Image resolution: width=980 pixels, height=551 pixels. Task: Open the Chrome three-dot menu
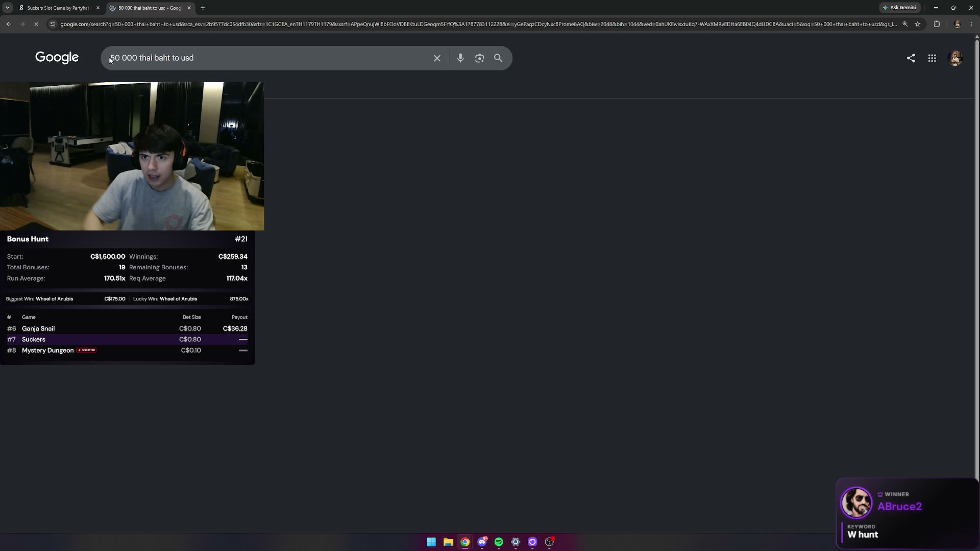coord(971,24)
